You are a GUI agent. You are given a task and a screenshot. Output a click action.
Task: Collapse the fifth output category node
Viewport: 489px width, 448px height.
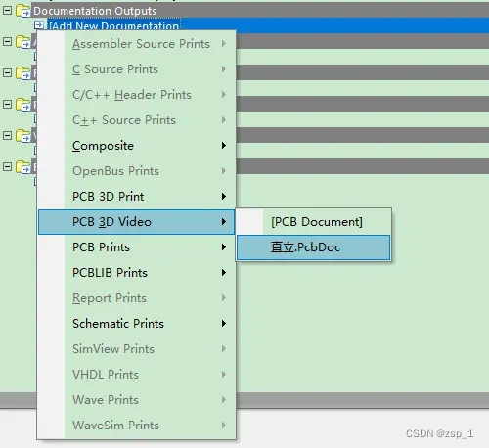7,135
